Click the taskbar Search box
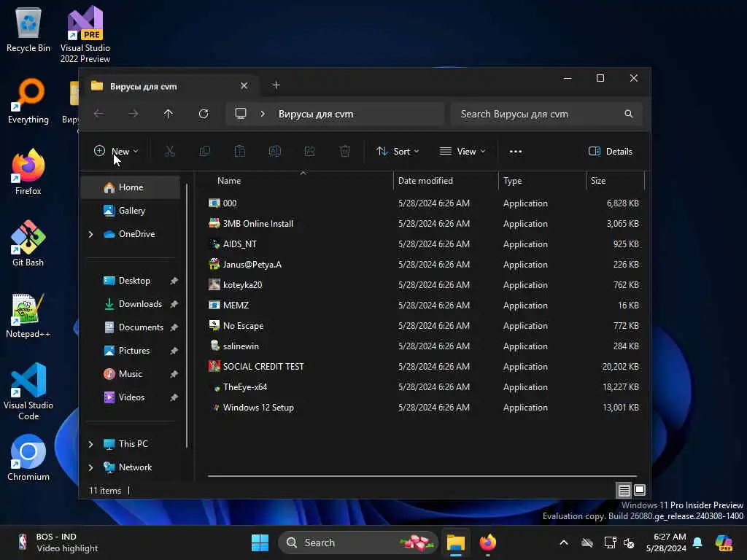Screen dimensions: 747x560 click(357, 542)
